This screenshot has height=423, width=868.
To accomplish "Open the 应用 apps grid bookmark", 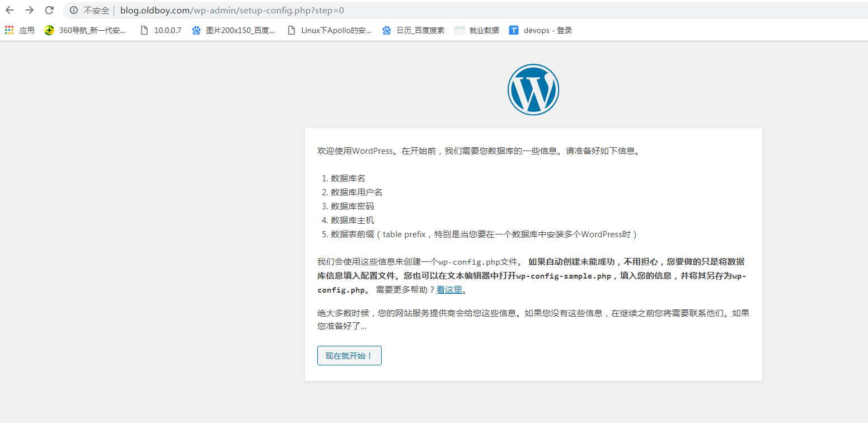I will pos(20,30).
